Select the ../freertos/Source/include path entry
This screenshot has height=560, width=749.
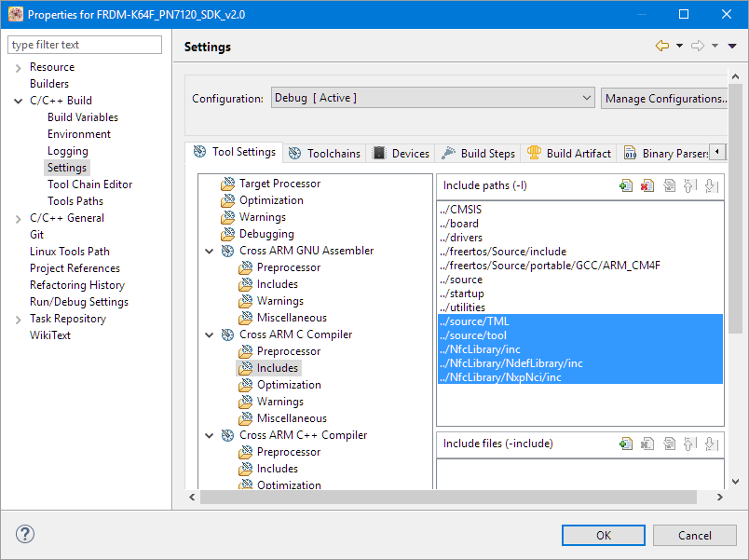(502, 252)
